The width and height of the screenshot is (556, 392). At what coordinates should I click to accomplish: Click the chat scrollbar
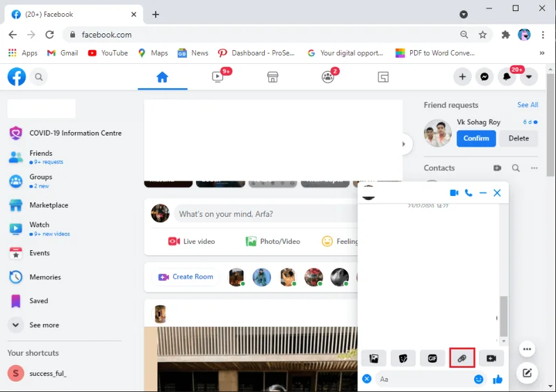503,316
